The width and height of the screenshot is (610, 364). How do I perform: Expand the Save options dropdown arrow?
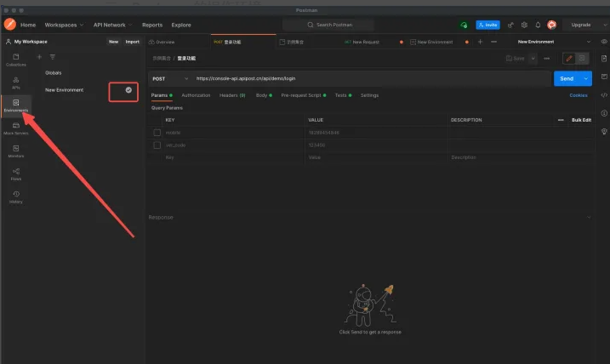coord(533,59)
